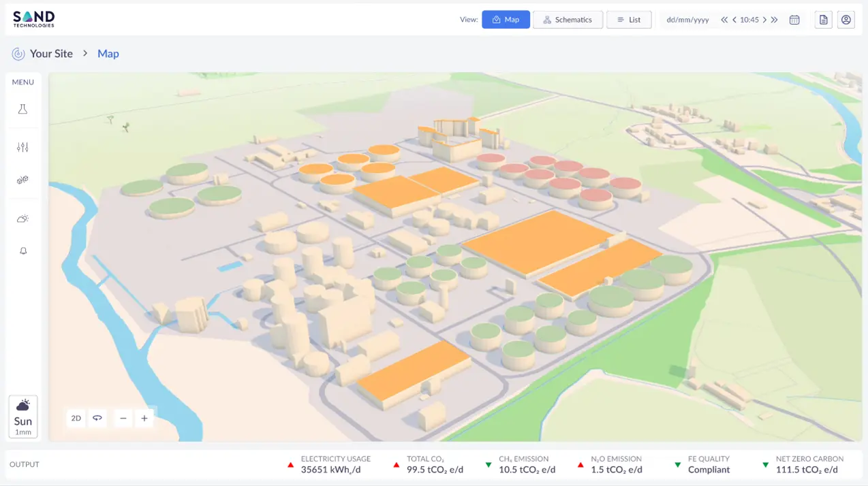Open the report document icon
The height and width of the screenshot is (486, 868).
point(824,20)
